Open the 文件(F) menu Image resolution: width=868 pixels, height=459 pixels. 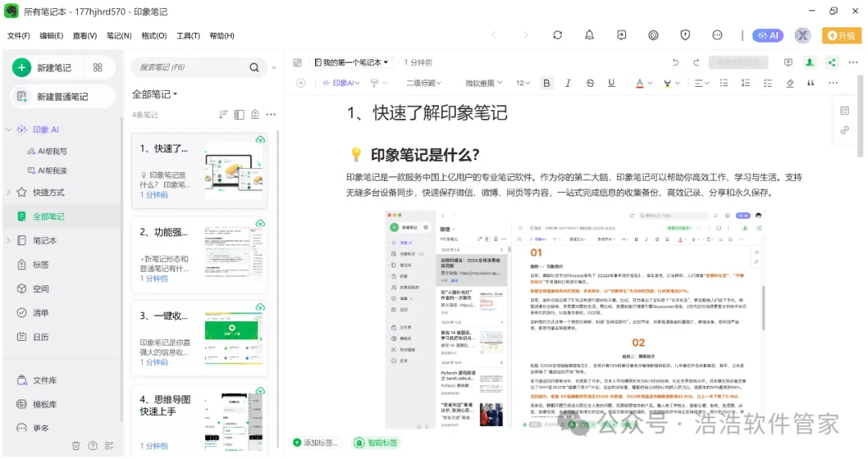pos(18,35)
